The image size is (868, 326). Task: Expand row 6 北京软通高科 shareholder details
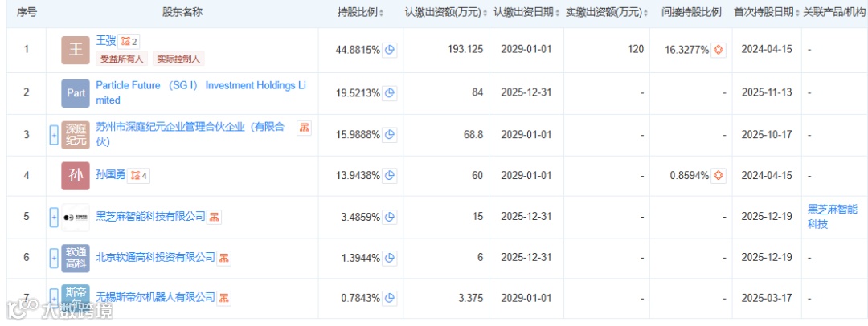pyautogui.click(x=54, y=258)
